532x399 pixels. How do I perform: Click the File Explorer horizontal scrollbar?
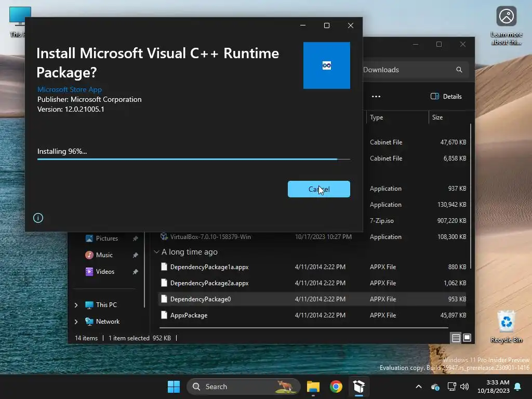(x=303, y=328)
